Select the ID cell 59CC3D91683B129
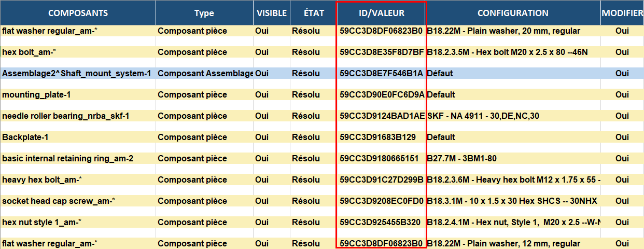This screenshot has width=644, height=249. (x=377, y=137)
